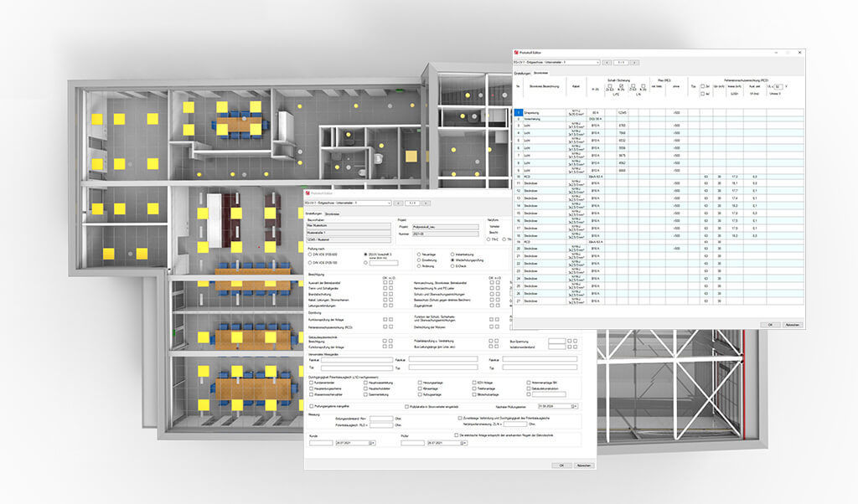The height and width of the screenshot is (504, 858).
Task: Open the UL voltage selector in the circuit table header
Action: (x=778, y=86)
